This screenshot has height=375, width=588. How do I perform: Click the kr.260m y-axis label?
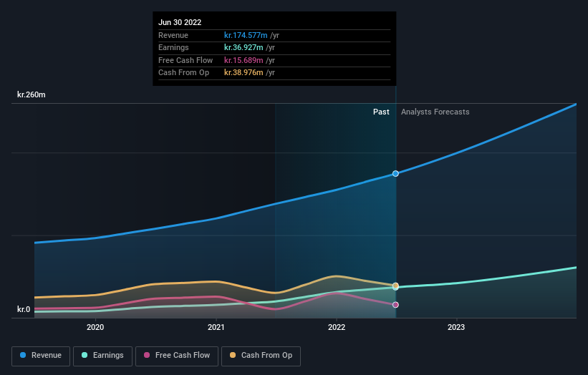click(31, 94)
